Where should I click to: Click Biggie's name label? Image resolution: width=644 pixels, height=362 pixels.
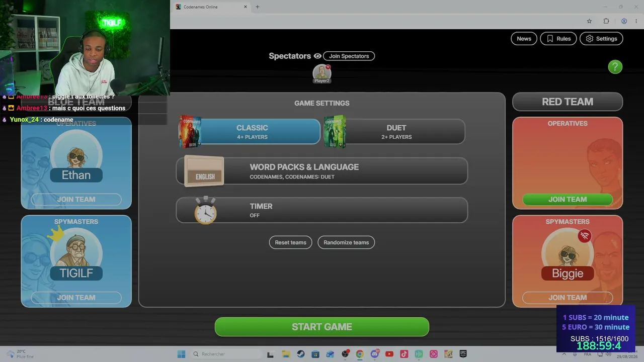(568, 273)
